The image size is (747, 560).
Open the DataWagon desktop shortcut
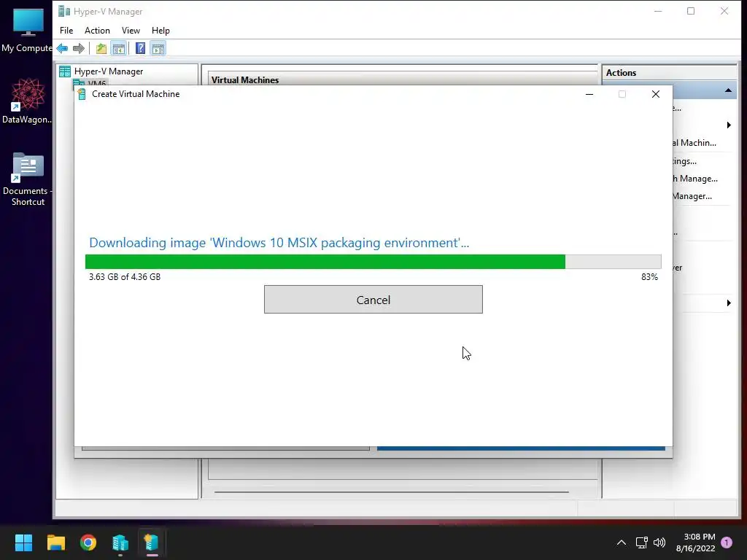[28, 101]
